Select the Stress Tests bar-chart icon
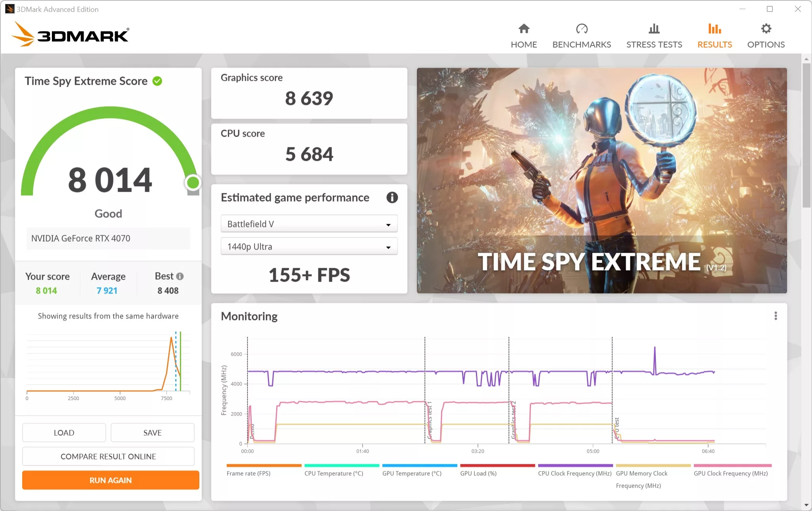This screenshot has height=511, width=812. (654, 29)
